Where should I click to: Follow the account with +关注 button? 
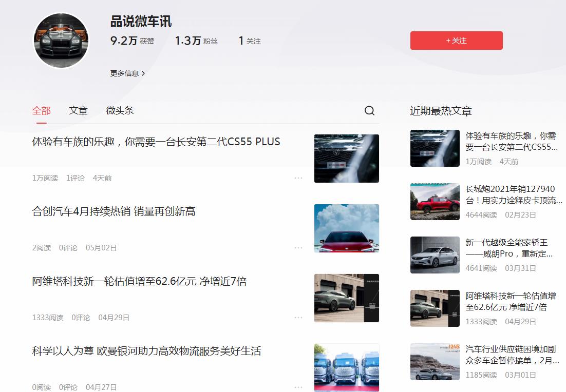456,41
